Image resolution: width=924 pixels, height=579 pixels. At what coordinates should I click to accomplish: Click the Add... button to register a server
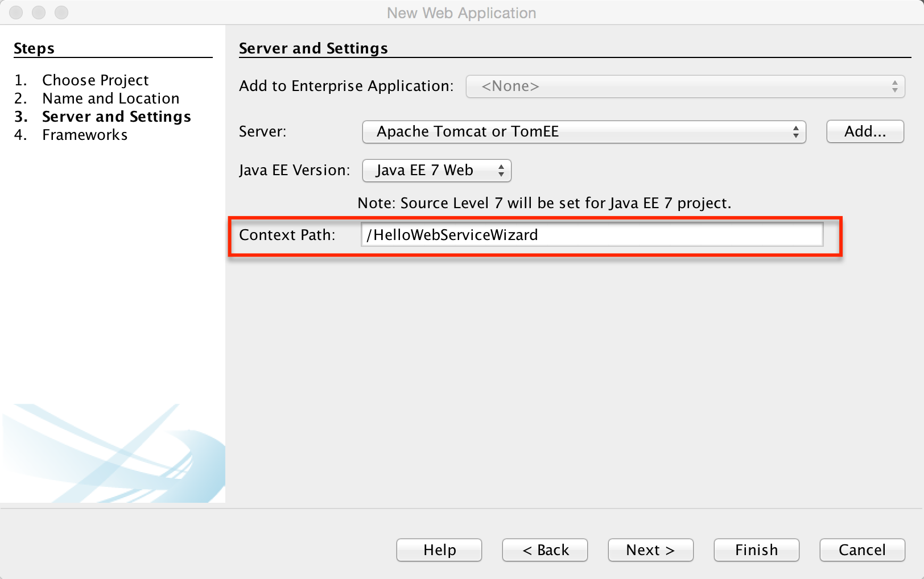864,131
